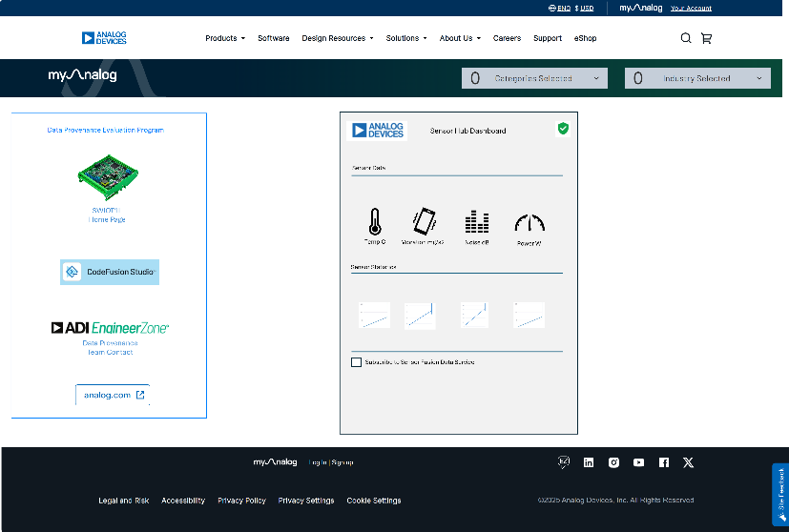The image size is (789, 532).
Task: Open the Design Resources menu
Action: pos(338,38)
